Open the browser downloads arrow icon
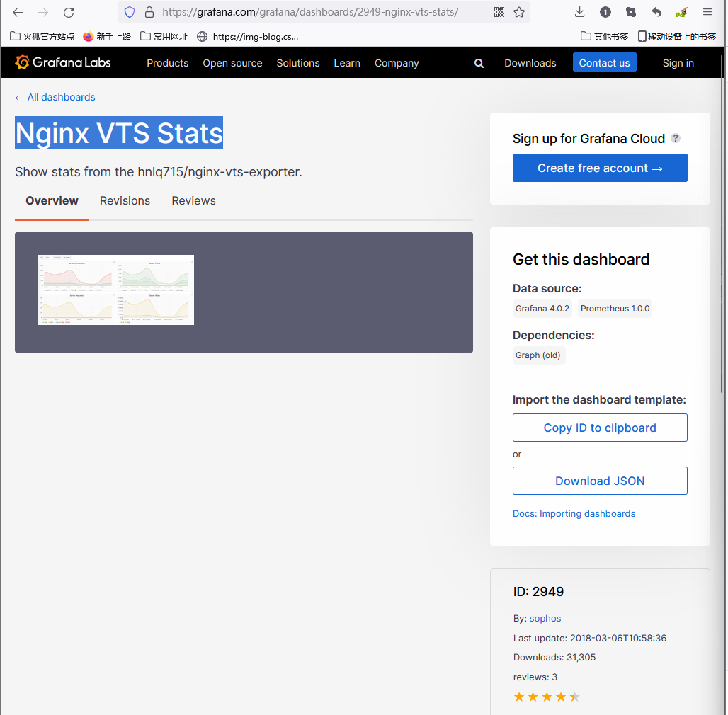 point(579,12)
